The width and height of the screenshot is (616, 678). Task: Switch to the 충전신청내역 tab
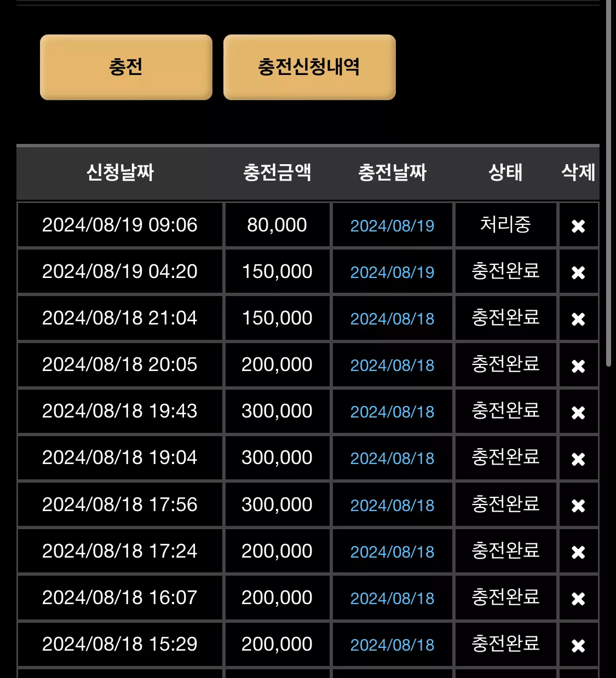(309, 67)
